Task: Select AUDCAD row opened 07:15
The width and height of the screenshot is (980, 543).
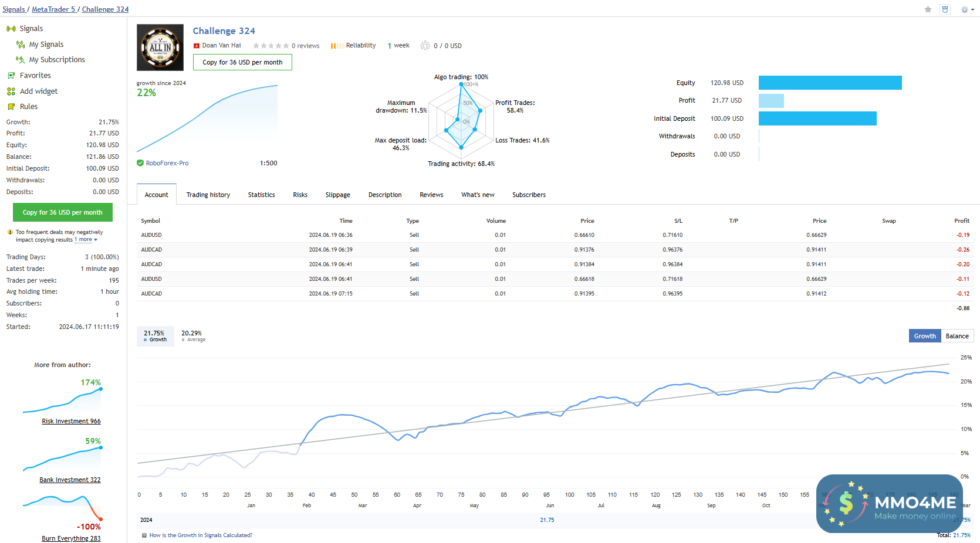Action: click(x=555, y=294)
